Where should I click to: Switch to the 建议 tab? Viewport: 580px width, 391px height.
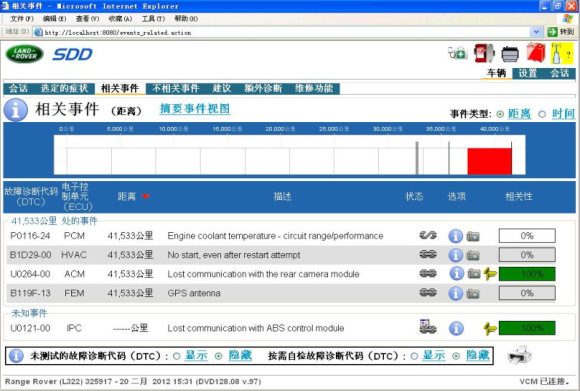pos(222,88)
